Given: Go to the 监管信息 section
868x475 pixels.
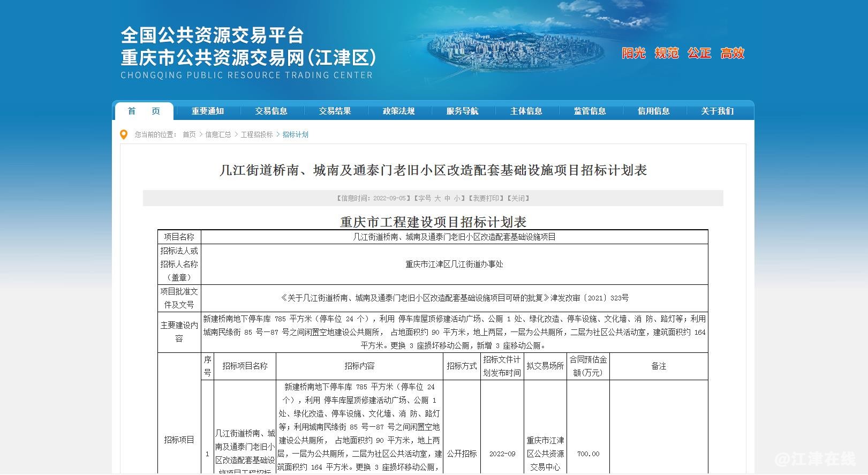Looking at the screenshot, I should click(x=590, y=111).
